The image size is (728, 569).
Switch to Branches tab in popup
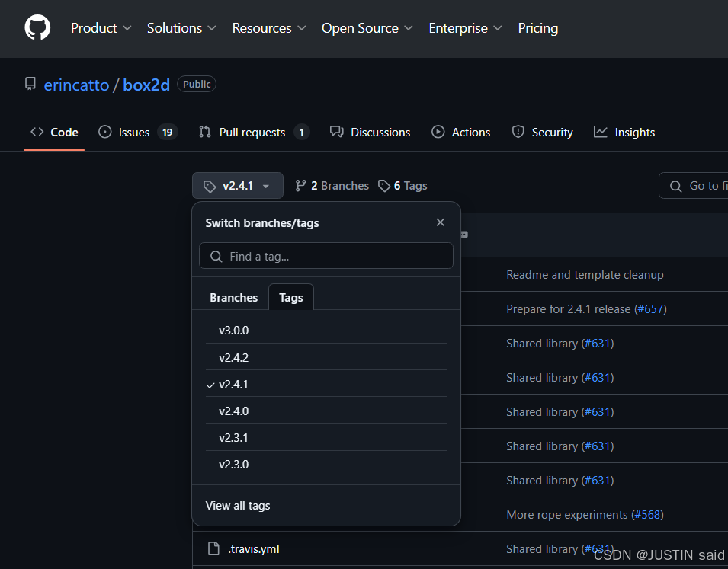click(x=233, y=298)
